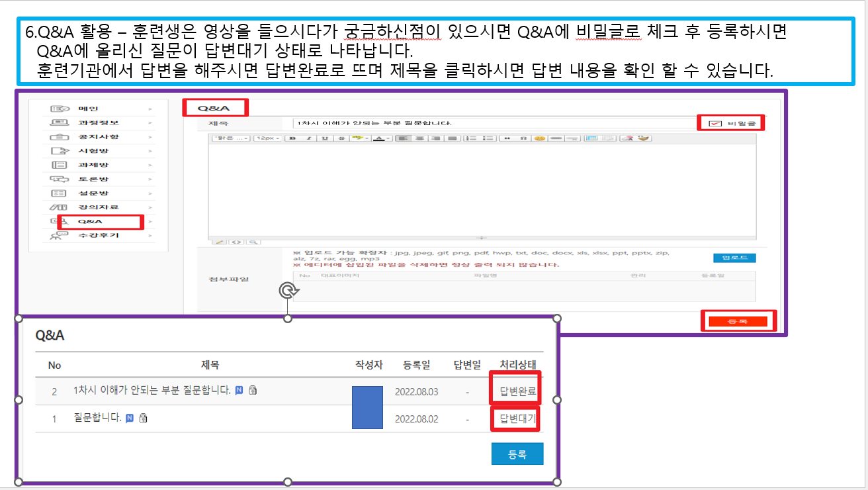Open the Q&A item in sidebar menu

(90, 222)
